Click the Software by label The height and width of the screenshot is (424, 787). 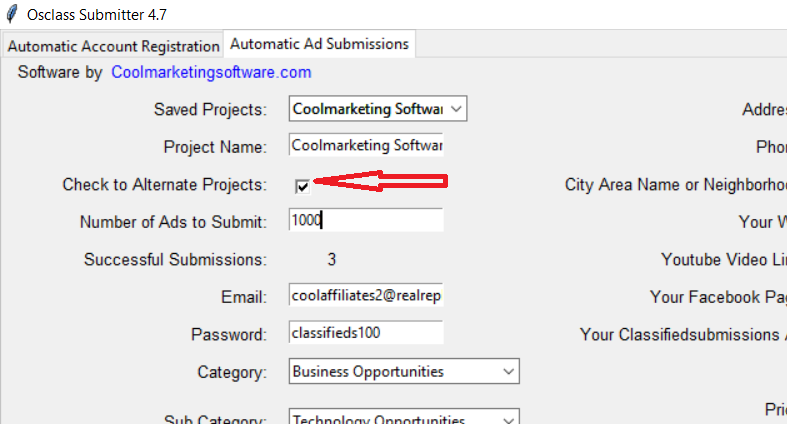(60, 72)
